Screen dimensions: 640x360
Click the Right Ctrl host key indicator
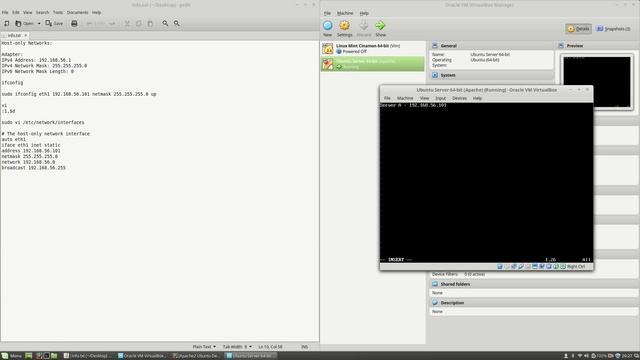[576, 267]
